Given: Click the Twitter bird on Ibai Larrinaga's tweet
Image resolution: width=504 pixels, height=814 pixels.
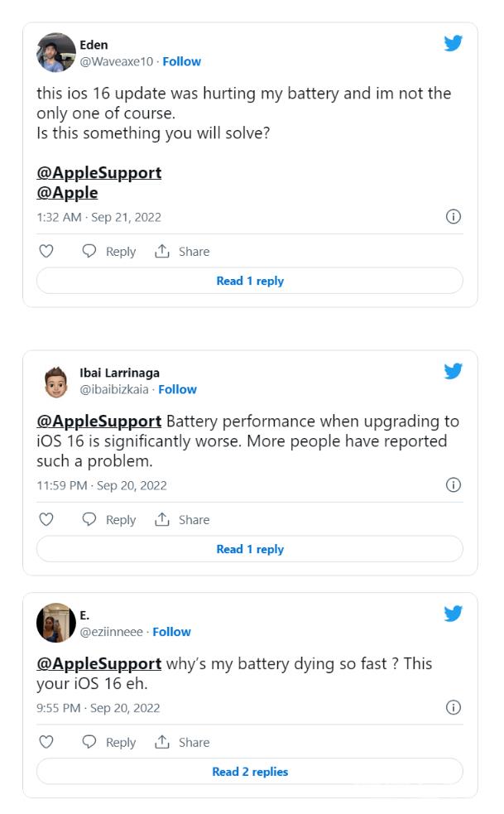Looking at the screenshot, I should point(453,371).
